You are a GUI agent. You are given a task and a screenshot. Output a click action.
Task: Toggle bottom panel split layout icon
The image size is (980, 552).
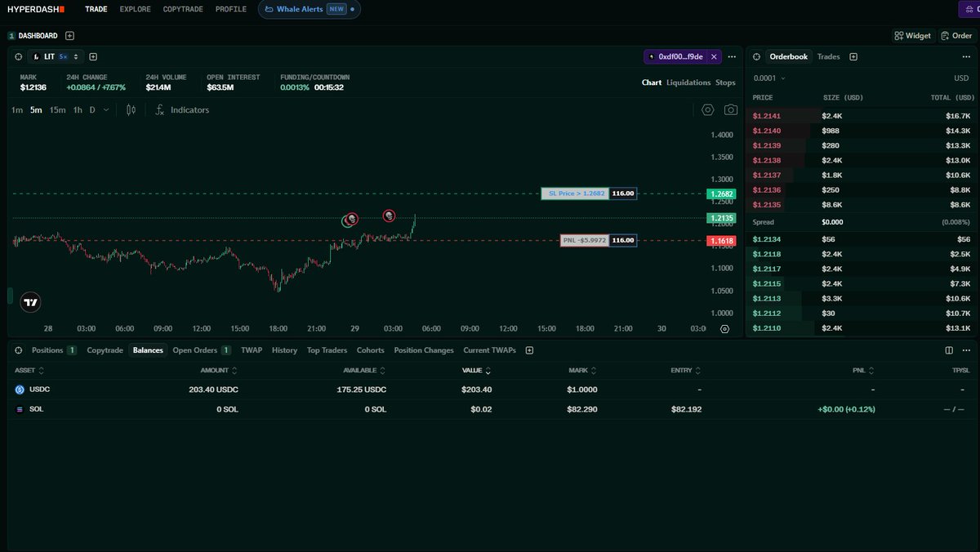(949, 350)
